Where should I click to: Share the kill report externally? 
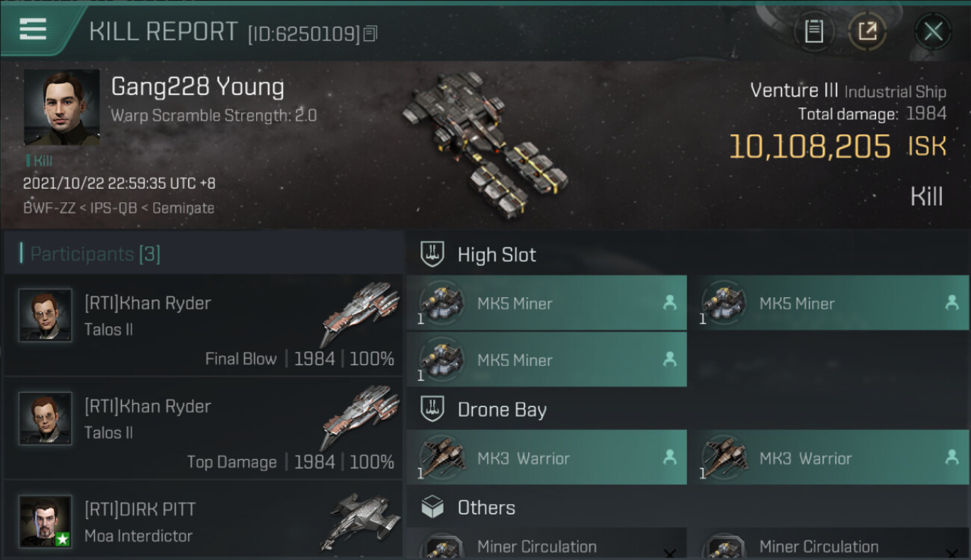[867, 31]
